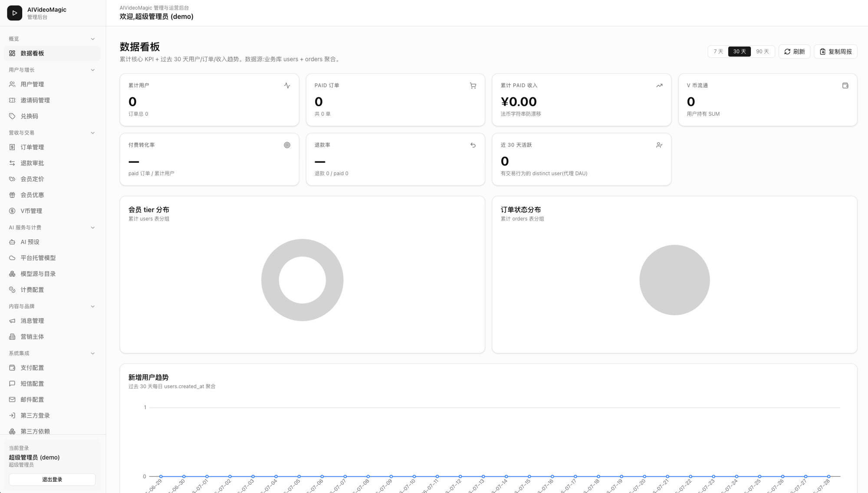Click the activity pulse icon on 累计用户 card
Viewport: 868px width, 493px height.
[x=287, y=85]
